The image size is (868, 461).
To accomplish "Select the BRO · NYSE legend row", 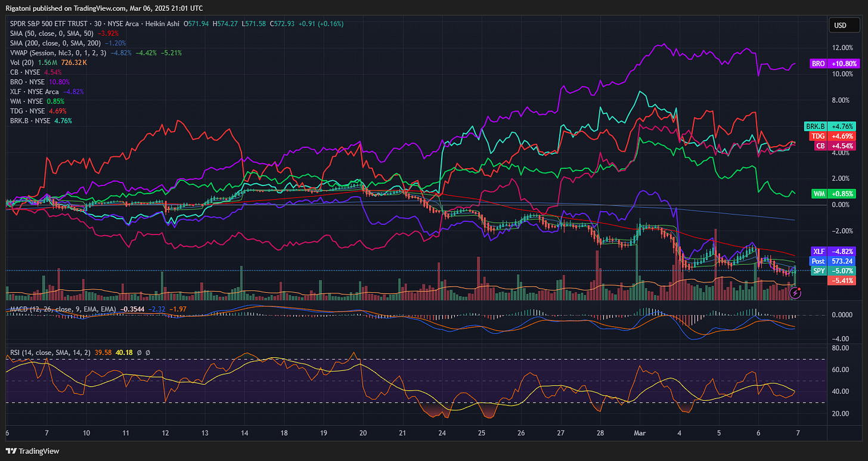I will click(x=40, y=82).
